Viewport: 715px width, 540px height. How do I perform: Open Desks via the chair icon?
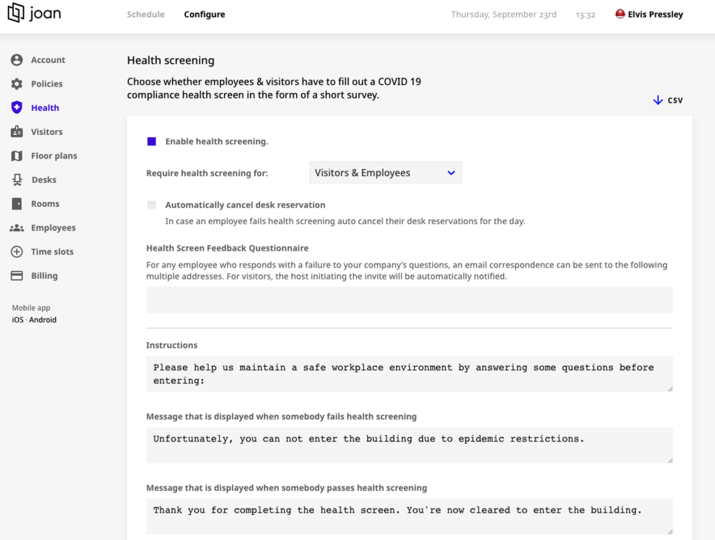[x=17, y=180]
